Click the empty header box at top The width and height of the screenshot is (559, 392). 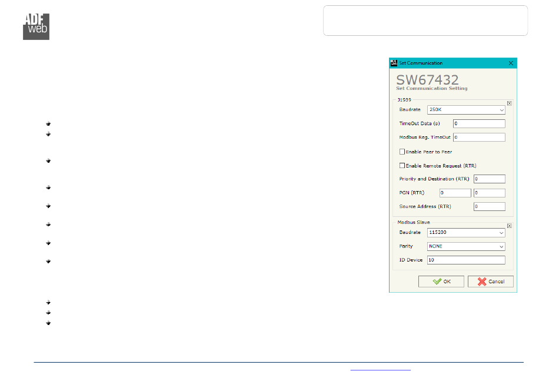point(425,21)
